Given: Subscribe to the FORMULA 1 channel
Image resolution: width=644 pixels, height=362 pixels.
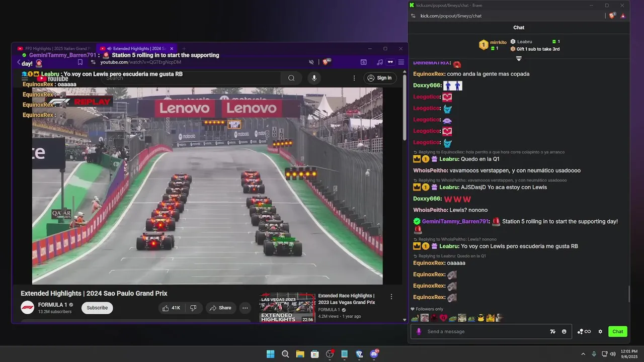Looking at the screenshot, I should point(97,308).
